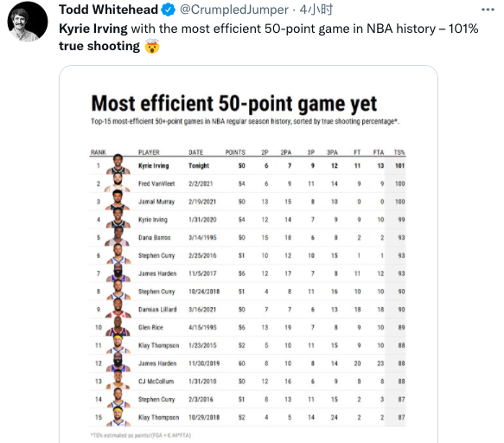Viewport: 504px width, 443px height.
Task: Click Kyrie Irving's headshot in rank 1
Action: click(118, 164)
